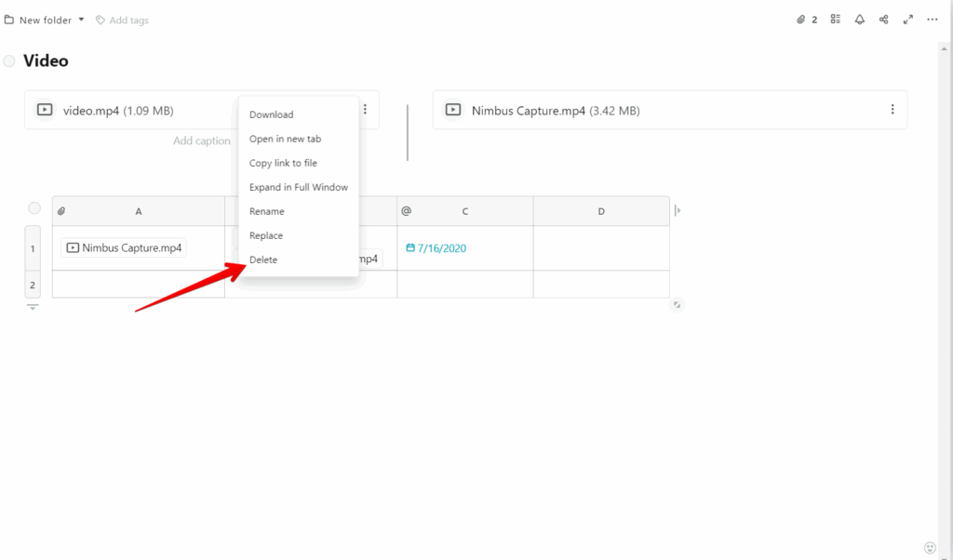The image size is (953, 560).
Task: Click the add row handle below row 2
Action: (x=33, y=307)
